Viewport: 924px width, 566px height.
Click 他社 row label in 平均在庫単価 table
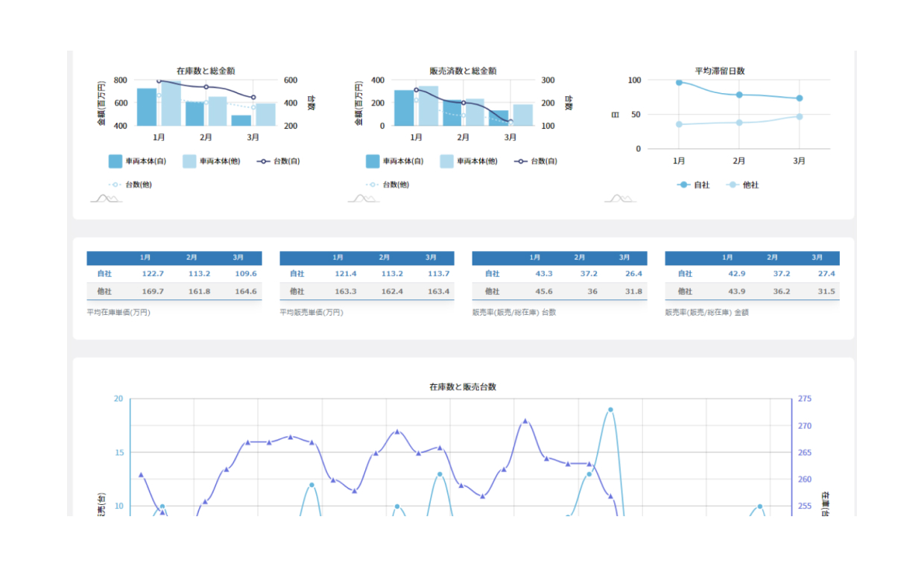(105, 291)
